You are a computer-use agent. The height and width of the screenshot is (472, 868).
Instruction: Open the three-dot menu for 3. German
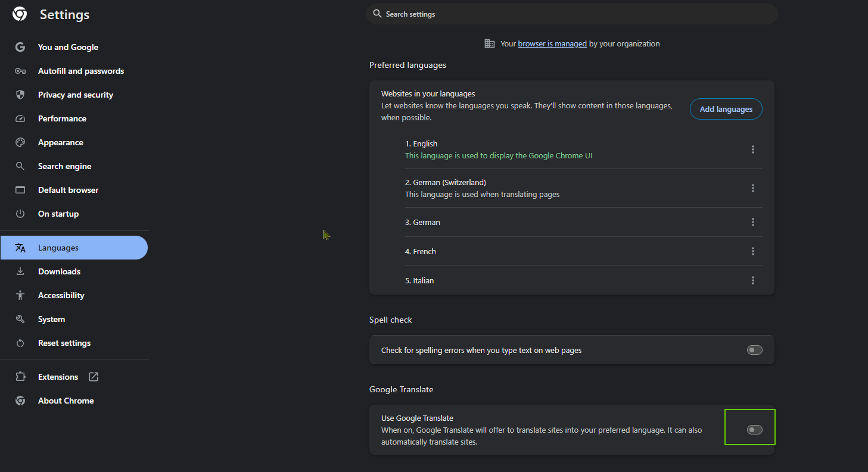pyautogui.click(x=753, y=222)
